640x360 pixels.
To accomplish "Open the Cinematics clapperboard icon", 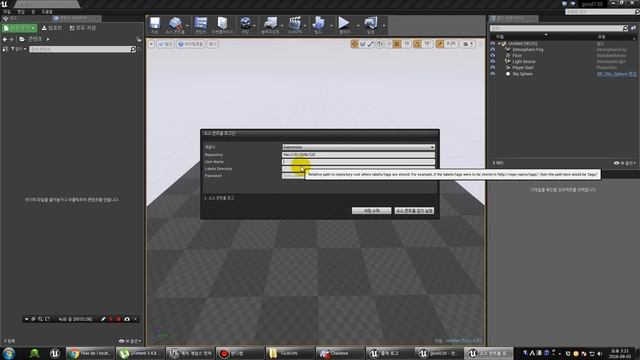I will tap(295, 24).
